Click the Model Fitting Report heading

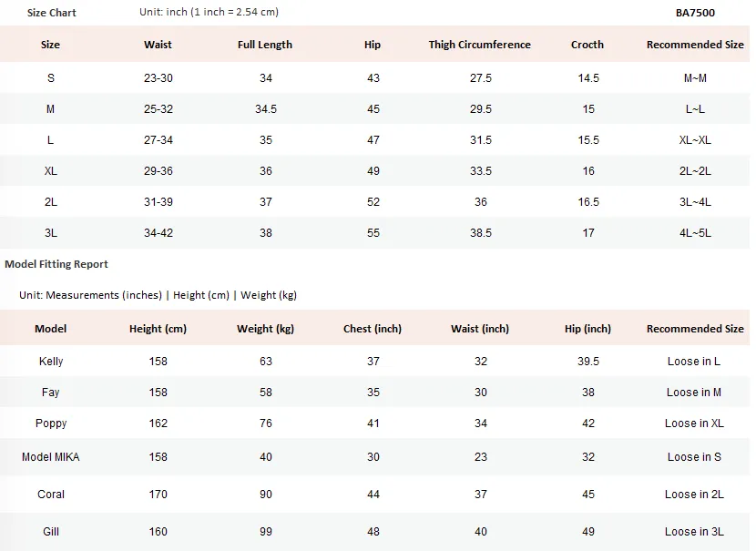(x=56, y=264)
